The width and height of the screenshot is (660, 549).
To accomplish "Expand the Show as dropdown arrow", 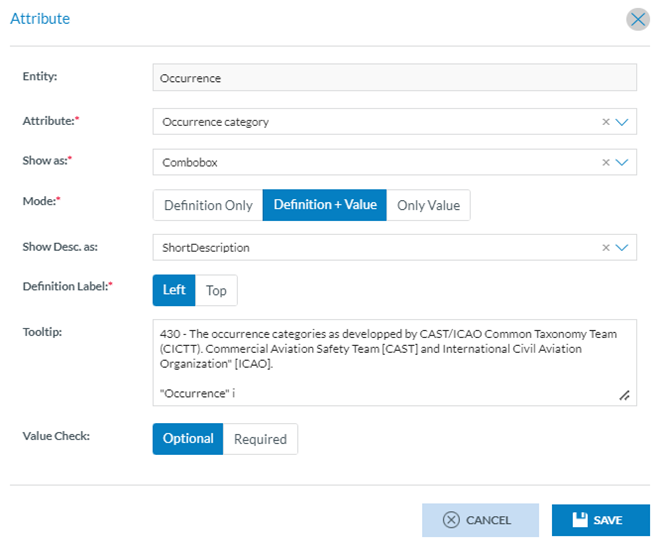I will [x=622, y=162].
